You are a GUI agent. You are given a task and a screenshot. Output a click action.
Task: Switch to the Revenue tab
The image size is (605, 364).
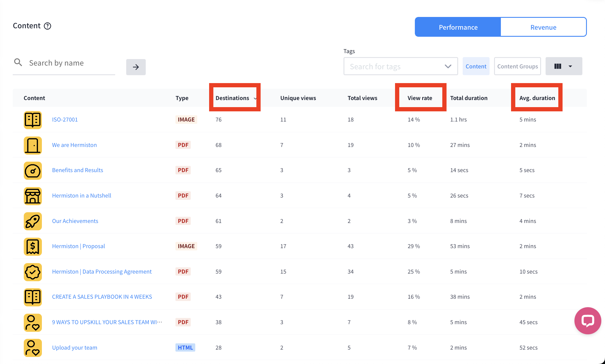[543, 27]
